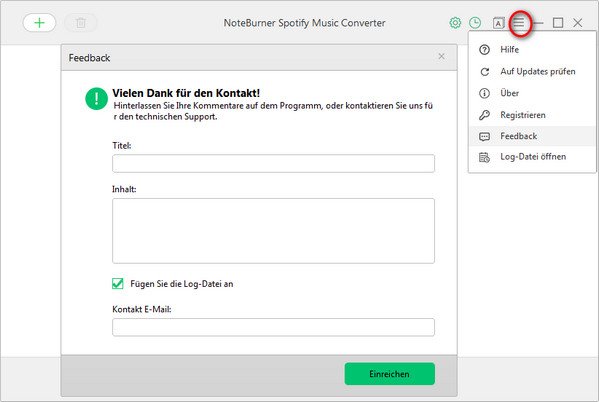Click the key icon beside Registrieren
Screen dimensions: 599x402
484,115
